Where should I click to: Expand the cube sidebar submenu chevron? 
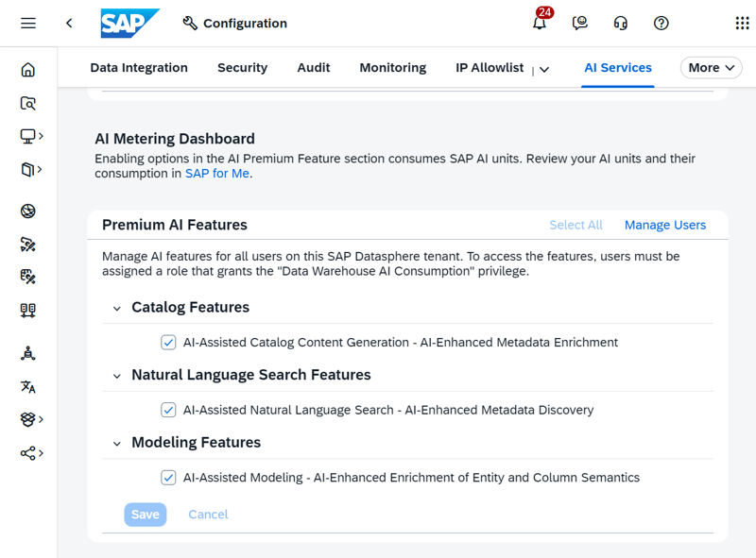point(40,170)
